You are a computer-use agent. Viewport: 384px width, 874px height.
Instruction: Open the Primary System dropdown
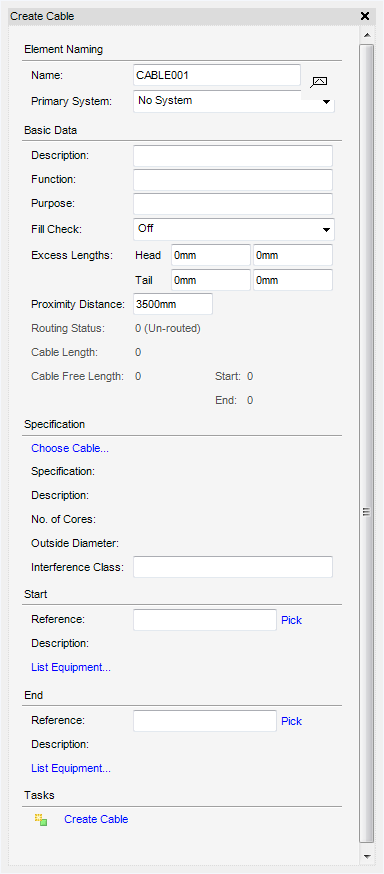[x=234, y=101]
